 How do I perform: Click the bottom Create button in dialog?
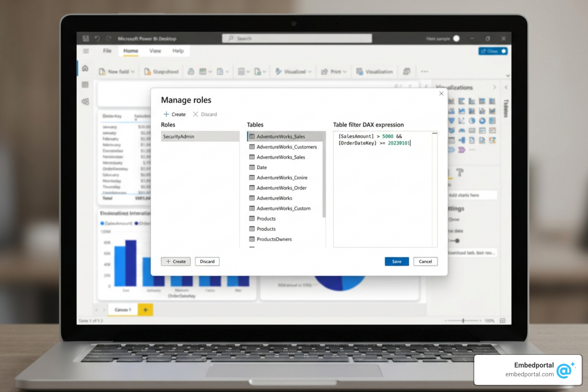(x=176, y=261)
